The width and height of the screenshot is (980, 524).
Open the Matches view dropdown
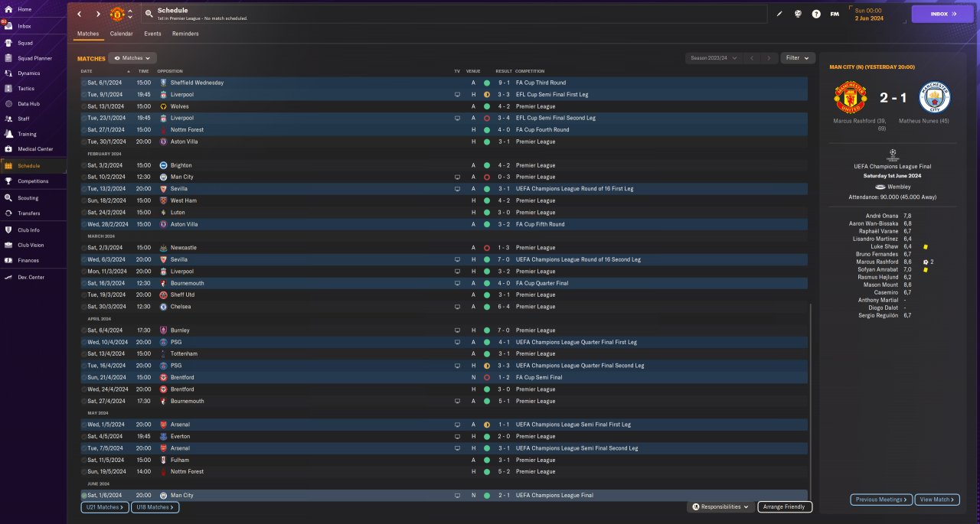pos(133,58)
